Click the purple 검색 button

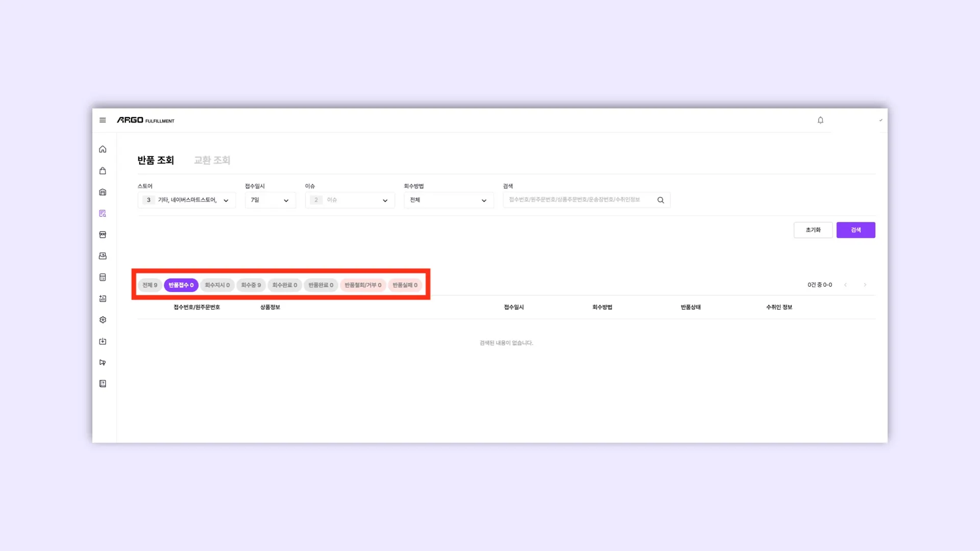tap(855, 230)
